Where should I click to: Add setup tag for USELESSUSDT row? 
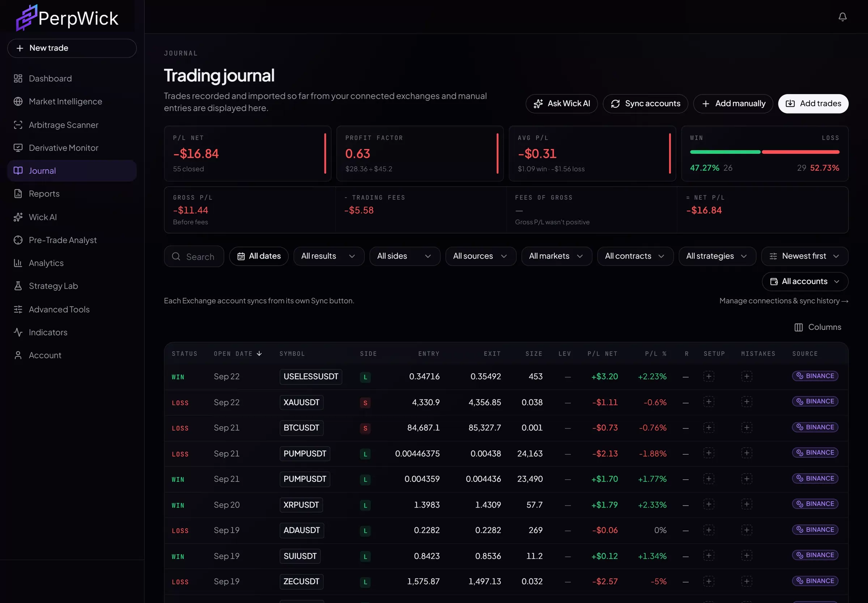pos(709,376)
